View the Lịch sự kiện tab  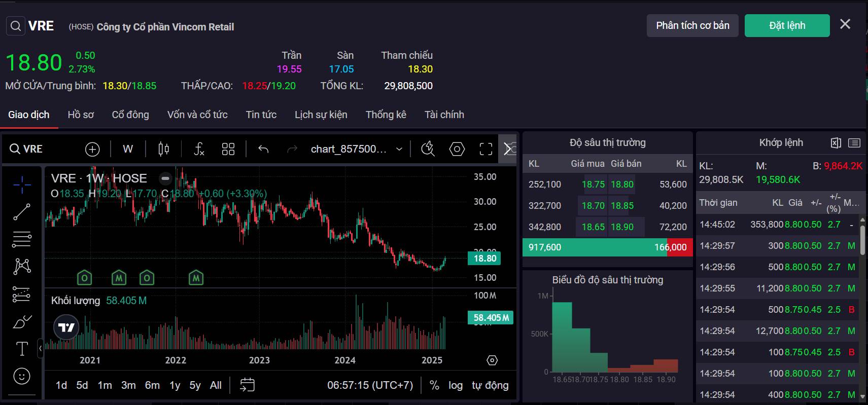coord(321,115)
